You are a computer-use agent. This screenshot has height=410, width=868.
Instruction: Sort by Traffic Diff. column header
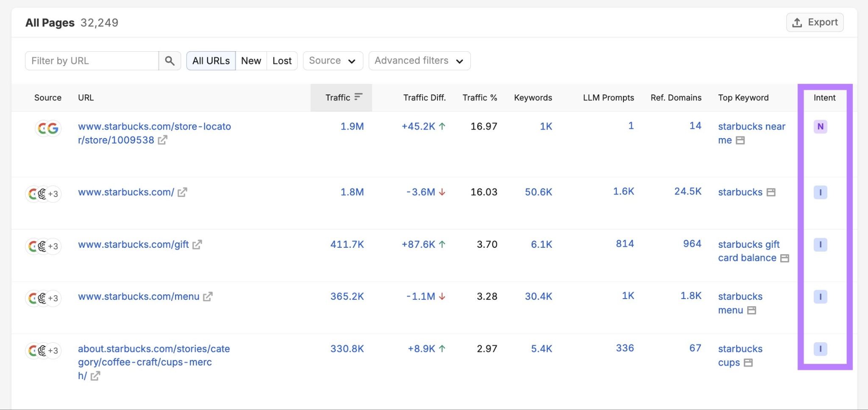(424, 98)
